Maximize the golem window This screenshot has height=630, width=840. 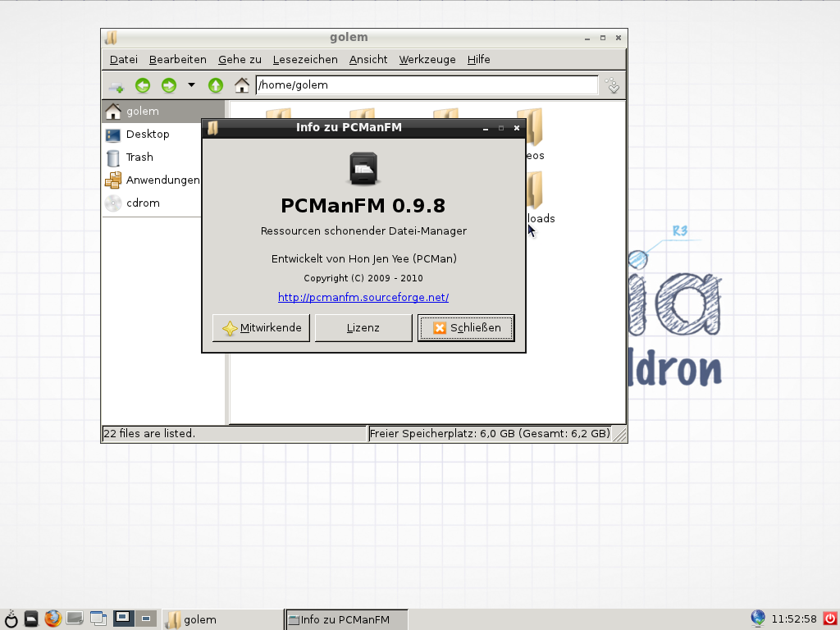[x=603, y=38]
